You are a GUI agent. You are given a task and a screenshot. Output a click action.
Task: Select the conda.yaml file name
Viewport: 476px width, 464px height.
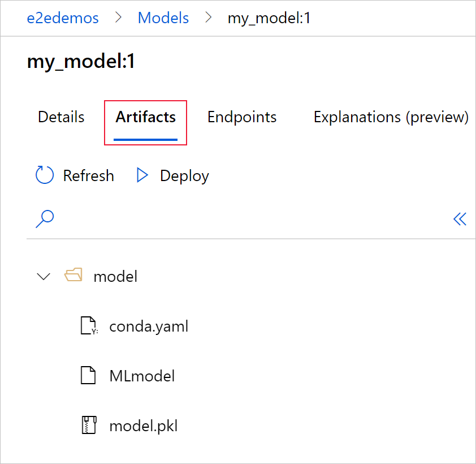pyautogui.click(x=149, y=326)
